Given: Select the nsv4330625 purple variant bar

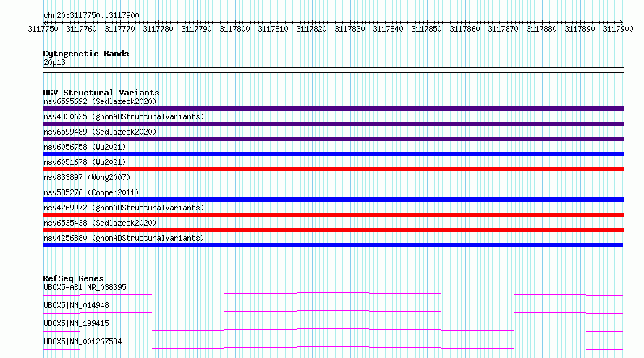Looking at the screenshot, I should tap(333, 124).
